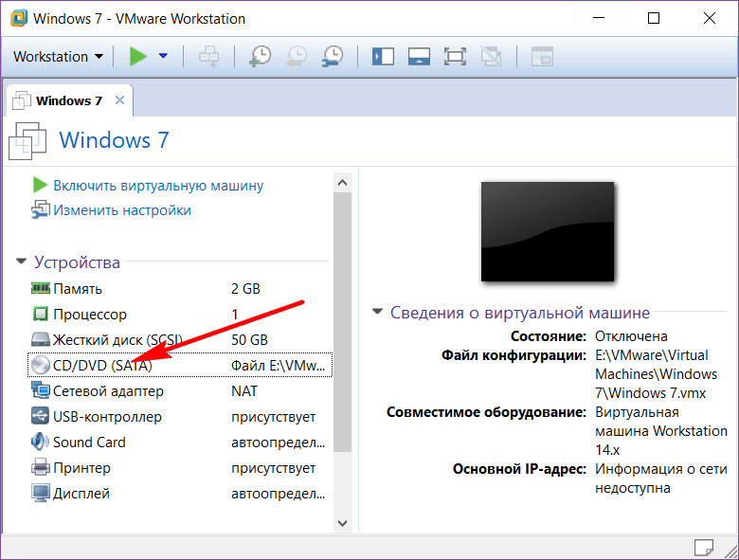Open snapshot manager wrench-clock icon

[x=333, y=56]
